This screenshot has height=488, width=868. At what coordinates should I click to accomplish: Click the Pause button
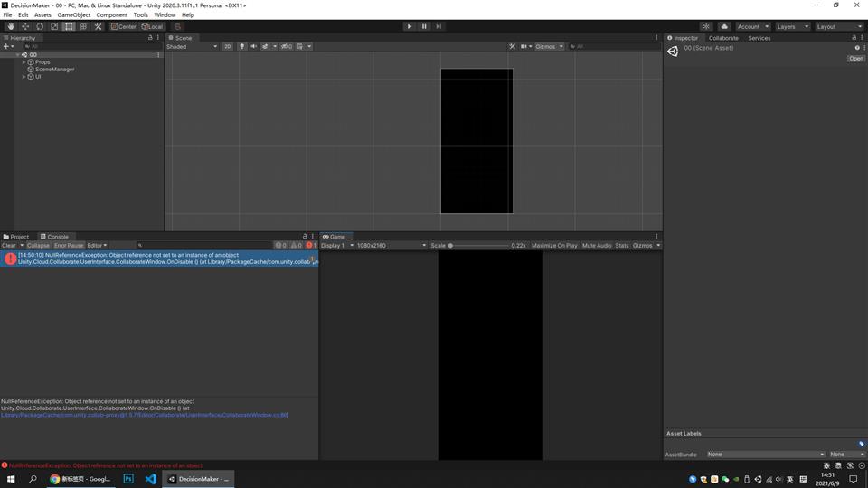424,26
